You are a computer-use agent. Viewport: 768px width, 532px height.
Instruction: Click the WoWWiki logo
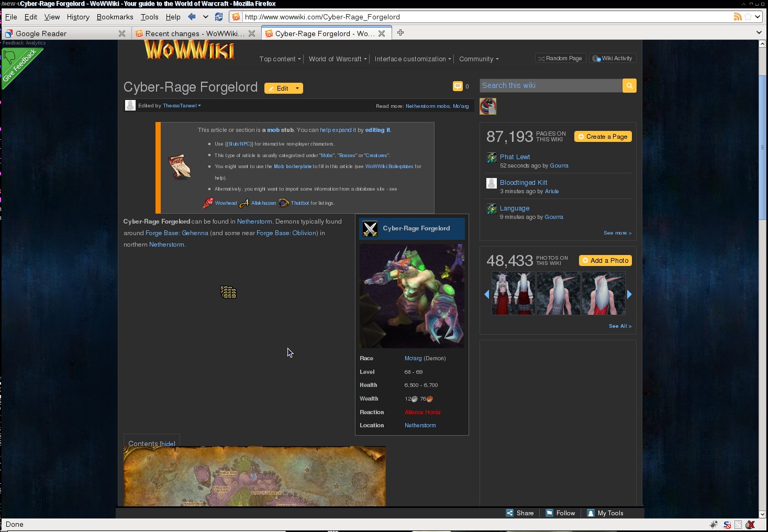(189, 50)
